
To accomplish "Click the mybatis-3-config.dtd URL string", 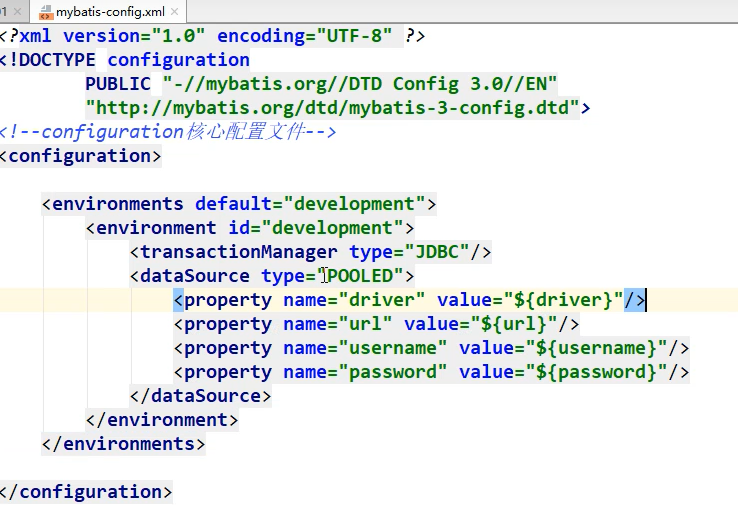I will coord(332,108).
